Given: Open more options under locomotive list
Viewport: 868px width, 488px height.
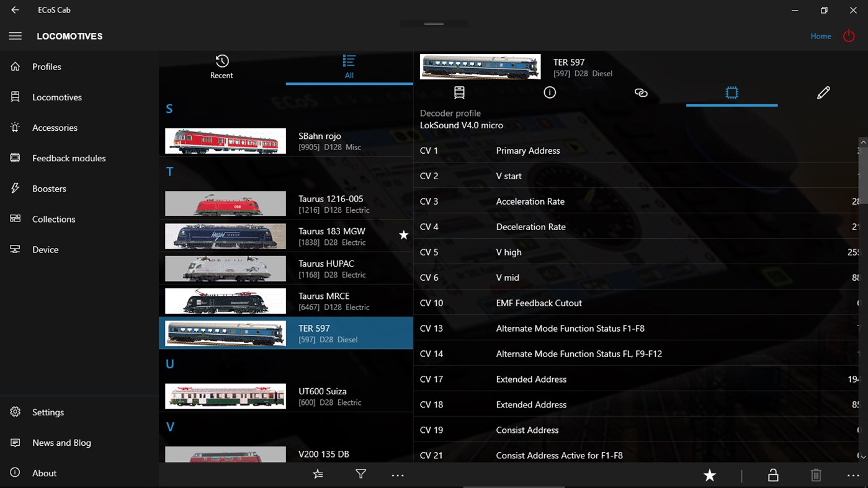Looking at the screenshot, I should point(398,475).
